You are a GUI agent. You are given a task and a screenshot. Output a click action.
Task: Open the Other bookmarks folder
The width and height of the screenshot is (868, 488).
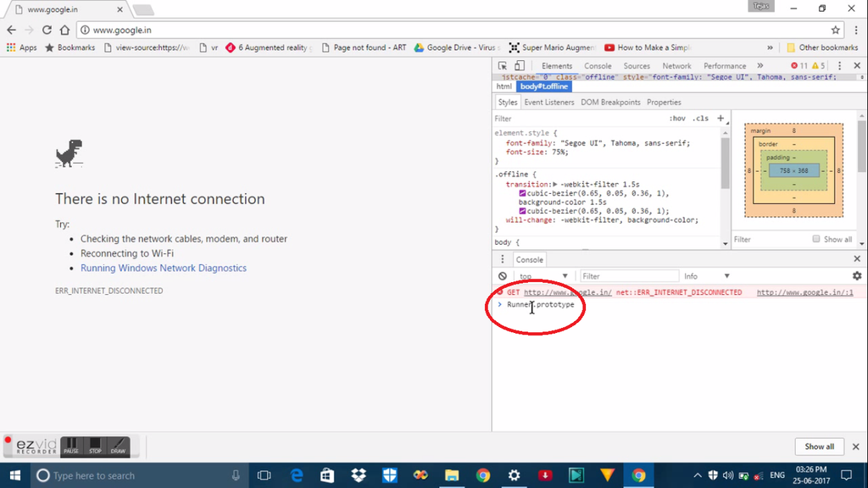point(822,47)
